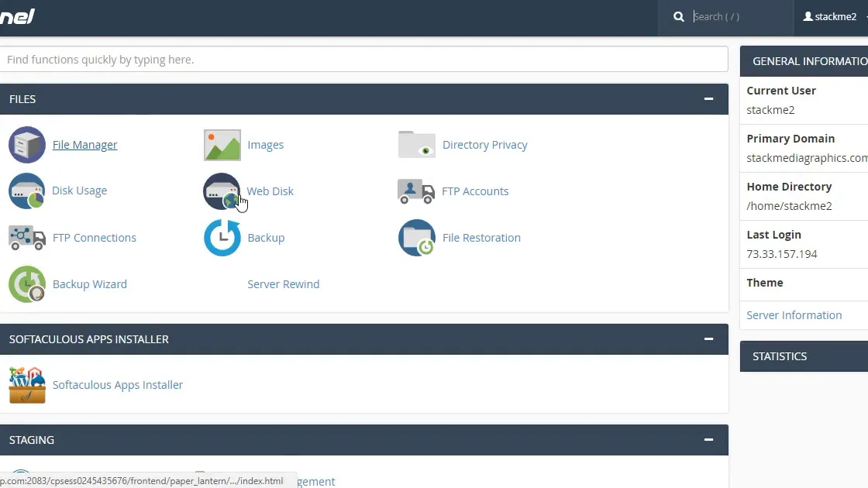Click the Images icon

pos(222,145)
